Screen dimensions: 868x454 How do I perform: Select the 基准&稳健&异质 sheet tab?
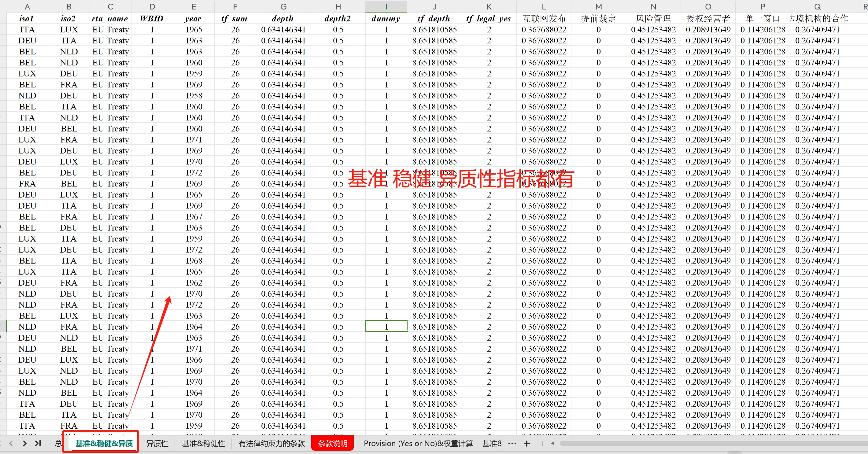104,444
